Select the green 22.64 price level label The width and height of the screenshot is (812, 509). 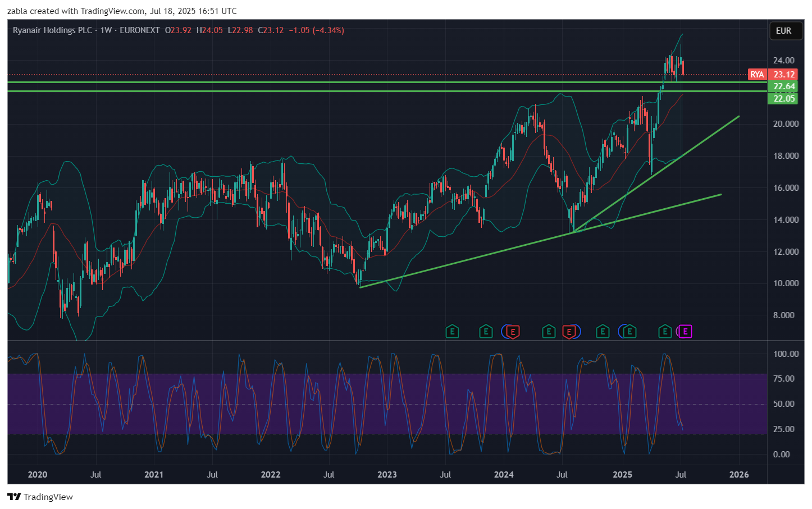783,86
